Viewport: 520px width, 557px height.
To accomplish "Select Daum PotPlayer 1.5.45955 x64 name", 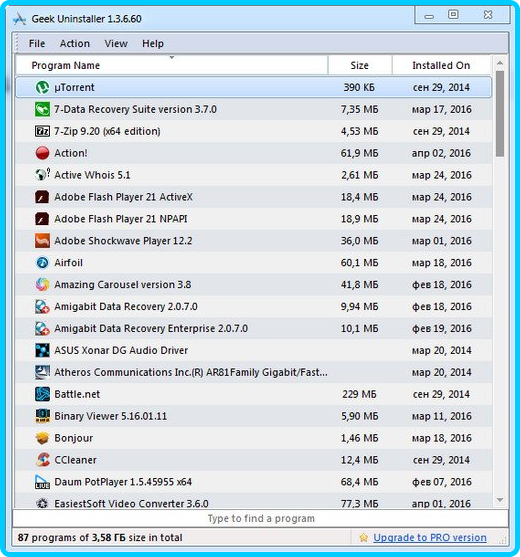I will [123, 482].
